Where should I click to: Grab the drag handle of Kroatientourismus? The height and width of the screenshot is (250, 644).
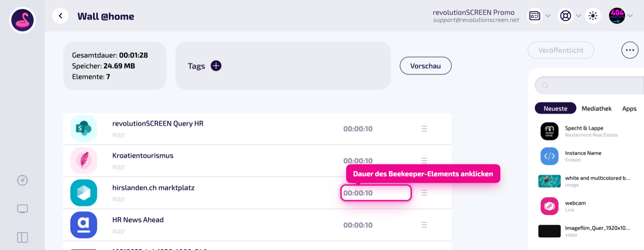(425, 160)
